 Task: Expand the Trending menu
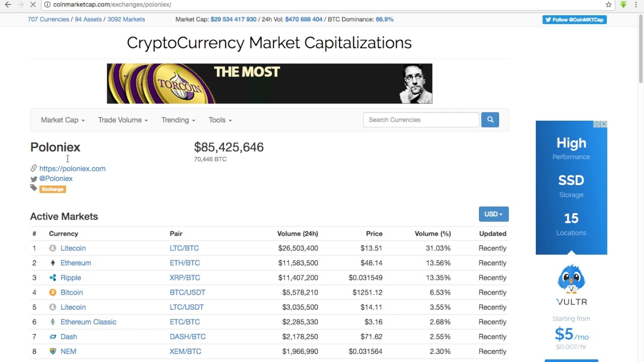tap(178, 120)
